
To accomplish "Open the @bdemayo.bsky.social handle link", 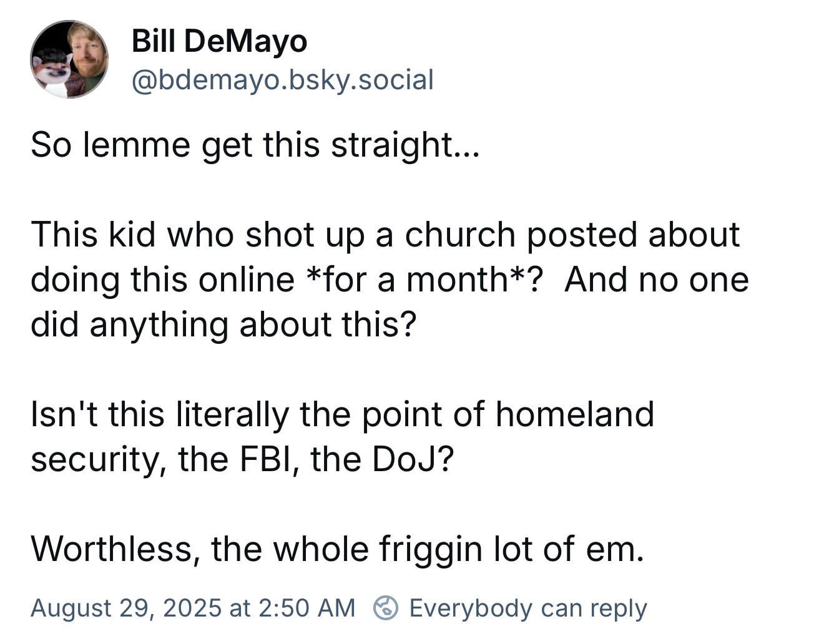I will coord(282,80).
